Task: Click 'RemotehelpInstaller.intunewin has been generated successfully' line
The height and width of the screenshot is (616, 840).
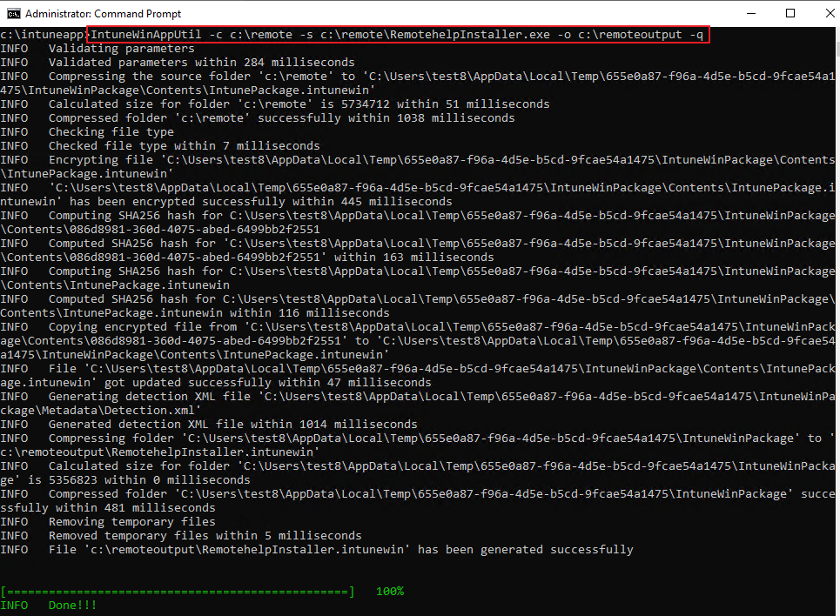Action: (317, 550)
